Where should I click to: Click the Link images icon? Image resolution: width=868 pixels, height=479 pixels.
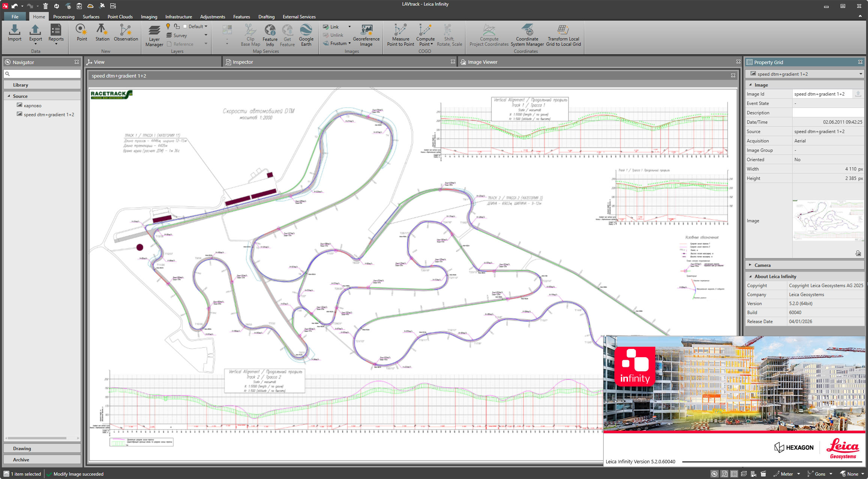point(326,27)
